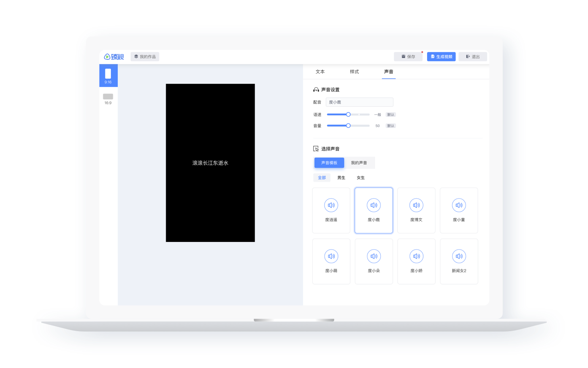Click the 度小娇 speaker icon
The height and width of the screenshot is (368, 588).
click(x=416, y=256)
